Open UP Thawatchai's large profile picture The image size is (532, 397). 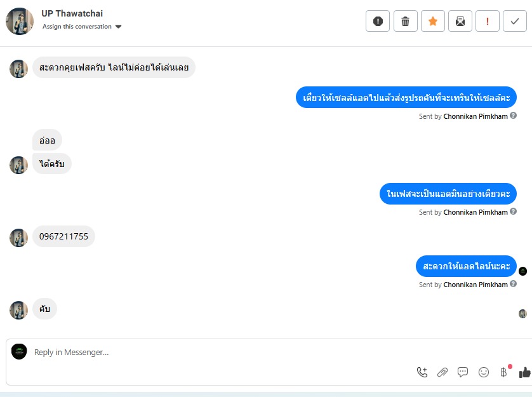click(x=20, y=21)
